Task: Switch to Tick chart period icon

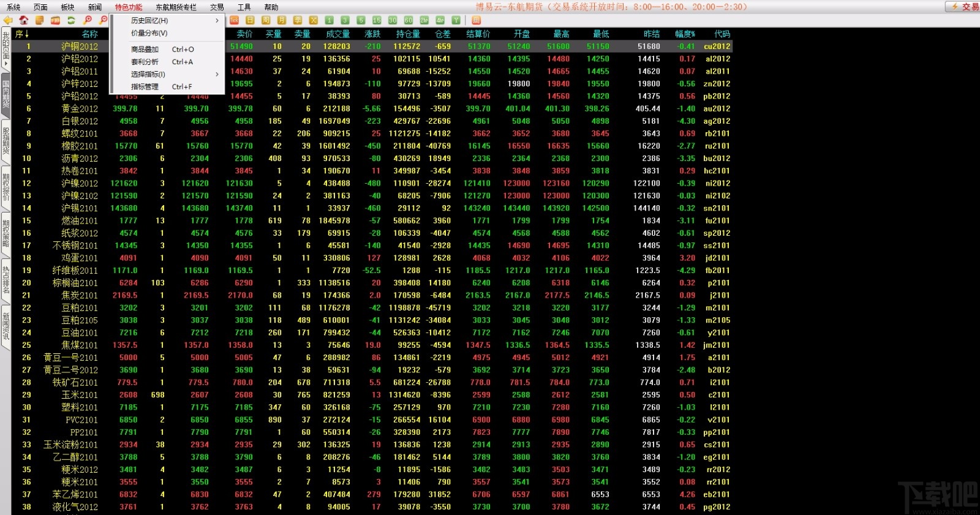Action: 234,20
